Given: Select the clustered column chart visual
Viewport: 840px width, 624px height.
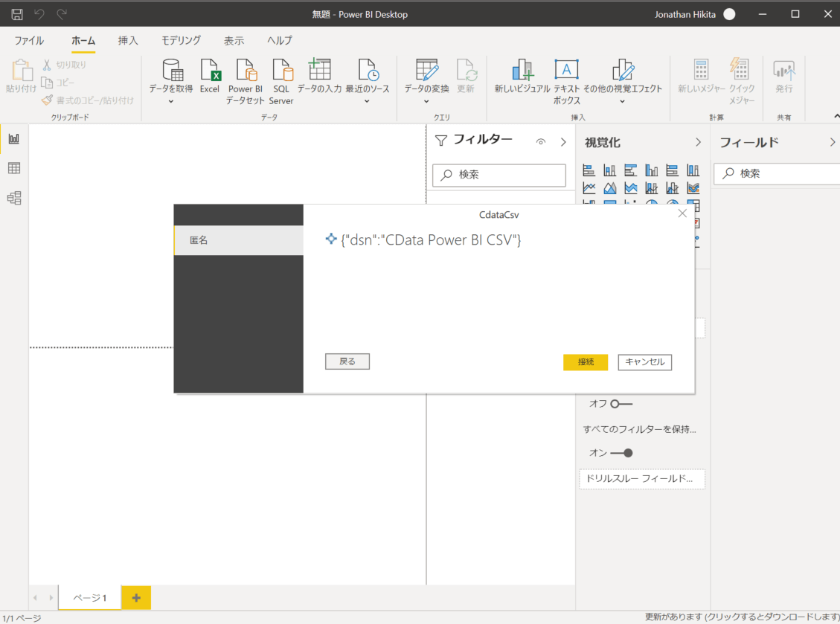Looking at the screenshot, I should point(652,170).
